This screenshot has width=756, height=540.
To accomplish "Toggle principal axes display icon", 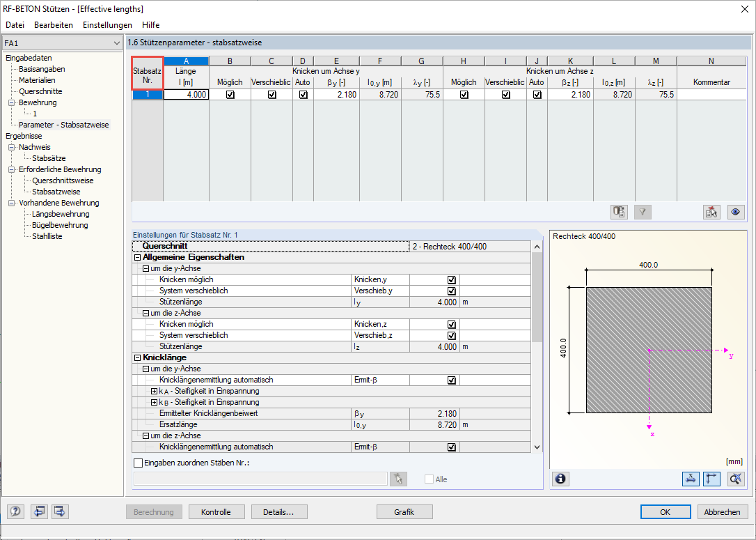I will 711,479.
